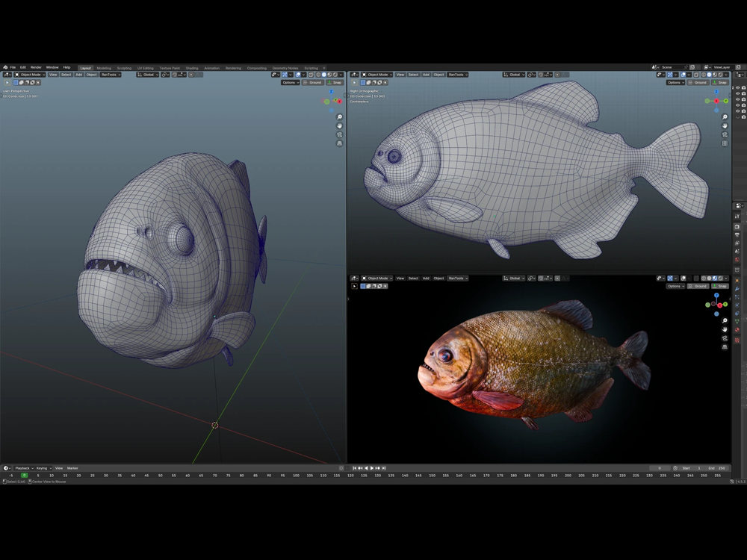Select rendered shading mode in left viewport
Viewport: 747px width, 560px height.
click(335, 75)
